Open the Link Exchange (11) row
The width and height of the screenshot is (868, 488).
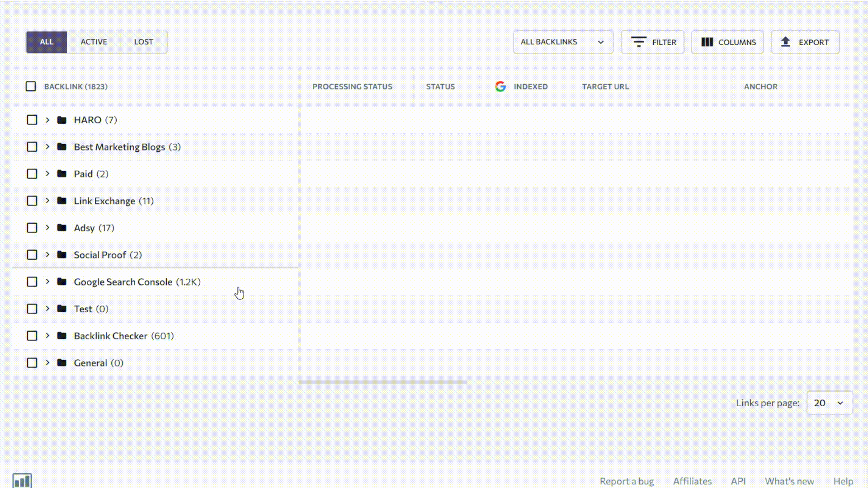[155, 201]
